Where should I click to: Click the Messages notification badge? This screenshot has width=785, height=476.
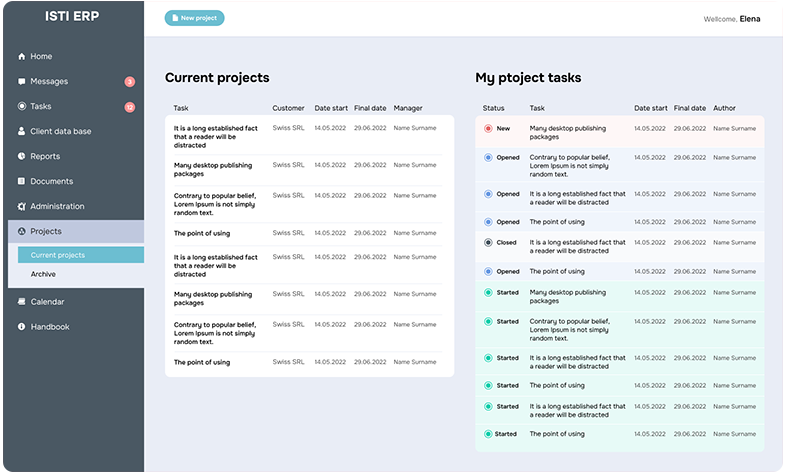129,82
